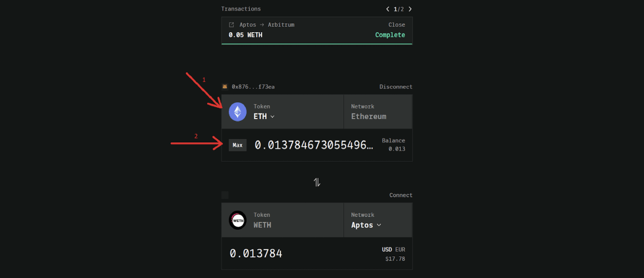644x278 pixels.
Task: Swap source and destination with arrows icon
Action: 317,182
